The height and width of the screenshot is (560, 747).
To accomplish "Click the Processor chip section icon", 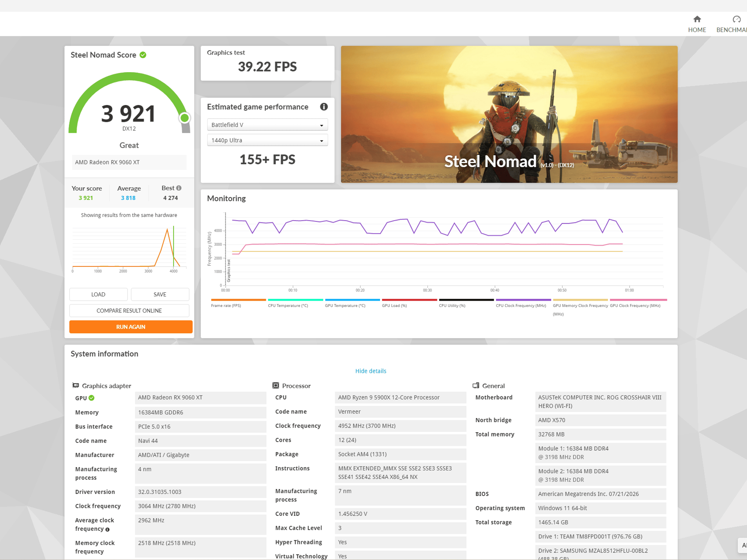I will pos(276,385).
